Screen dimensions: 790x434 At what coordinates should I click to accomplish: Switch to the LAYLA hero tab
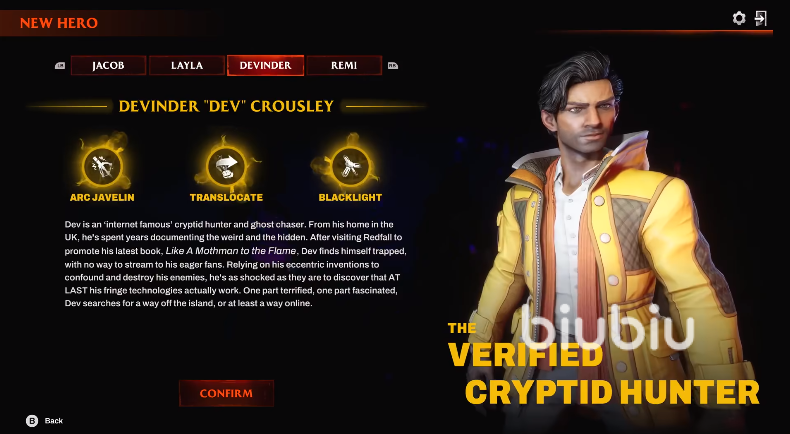[x=187, y=66]
